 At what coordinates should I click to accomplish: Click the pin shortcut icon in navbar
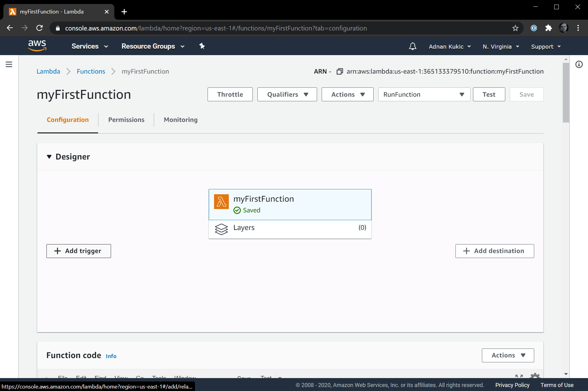(x=202, y=46)
